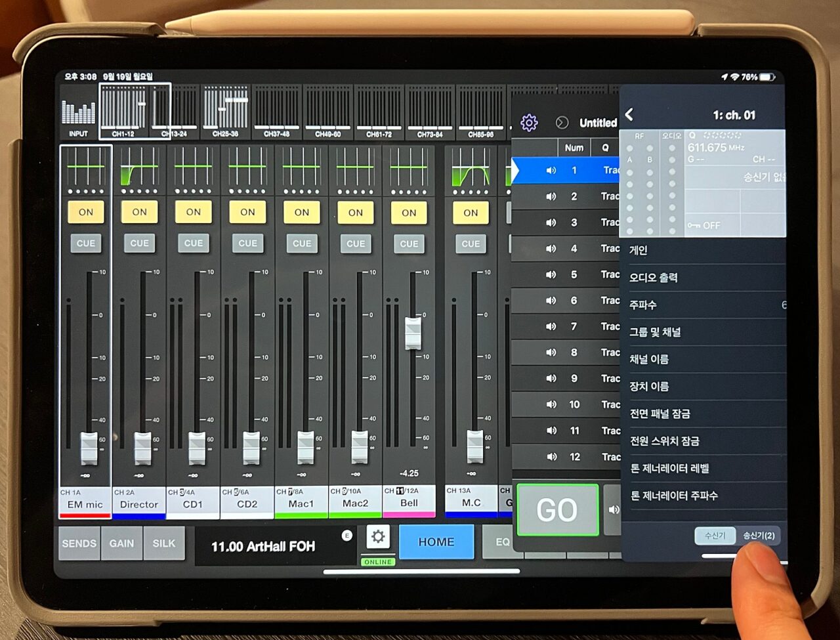This screenshot has height=640, width=840.
Task: Click the speaker icon on cue 11
Action: [x=551, y=431]
